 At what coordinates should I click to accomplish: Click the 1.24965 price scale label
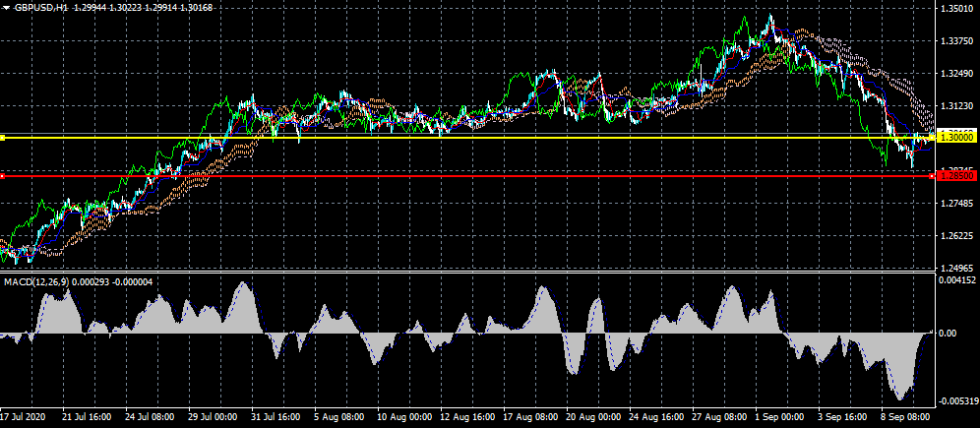coord(955,268)
